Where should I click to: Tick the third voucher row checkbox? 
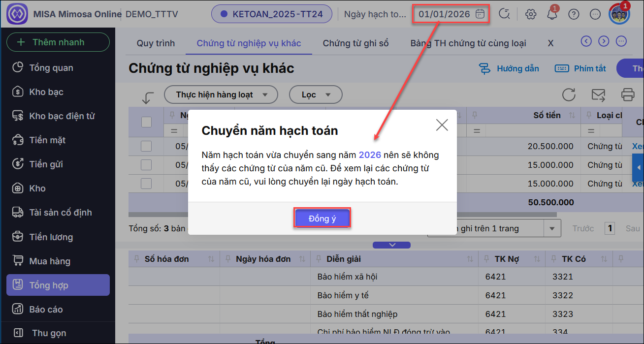[146, 184]
